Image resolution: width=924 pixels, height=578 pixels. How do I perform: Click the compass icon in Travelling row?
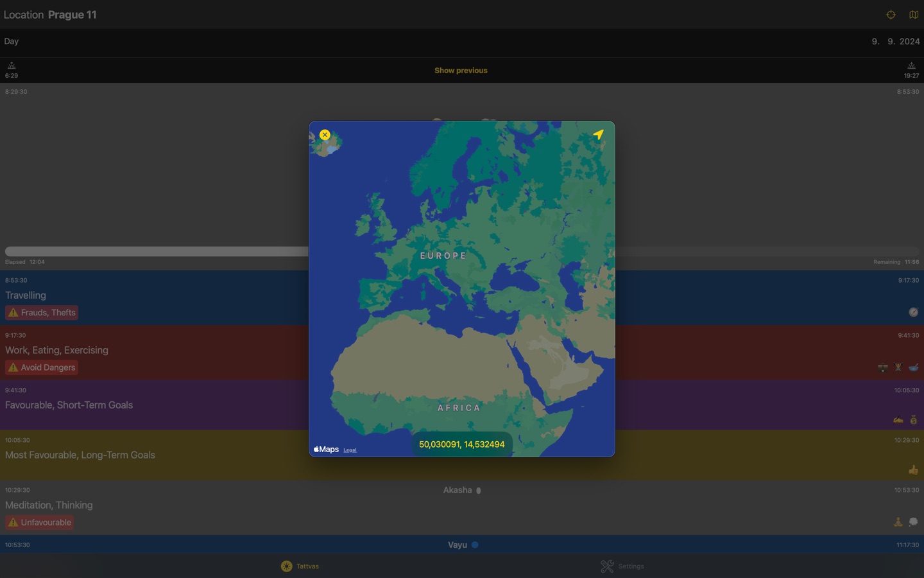pyautogui.click(x=913, y=312)
